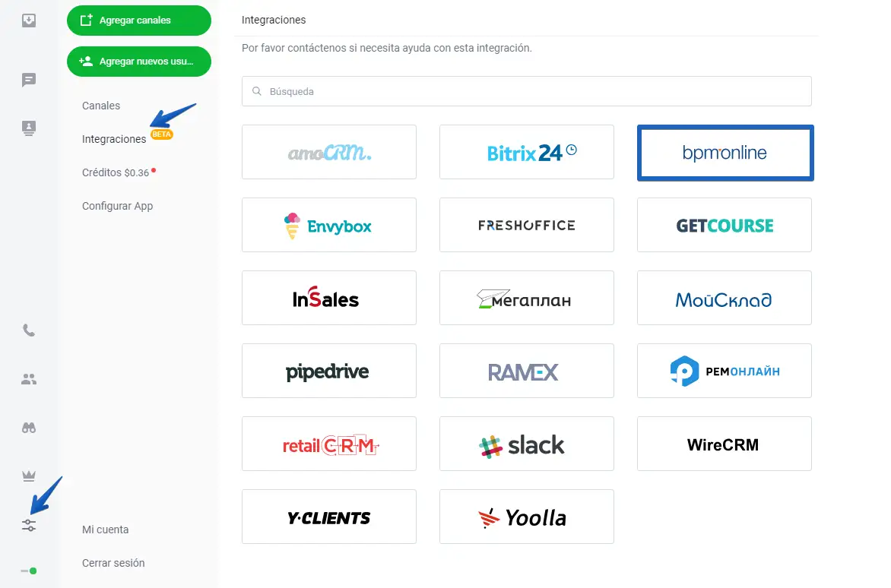Focus the Búsqueda search field
This screenshot has height=588, width=891.
[526, 91]
